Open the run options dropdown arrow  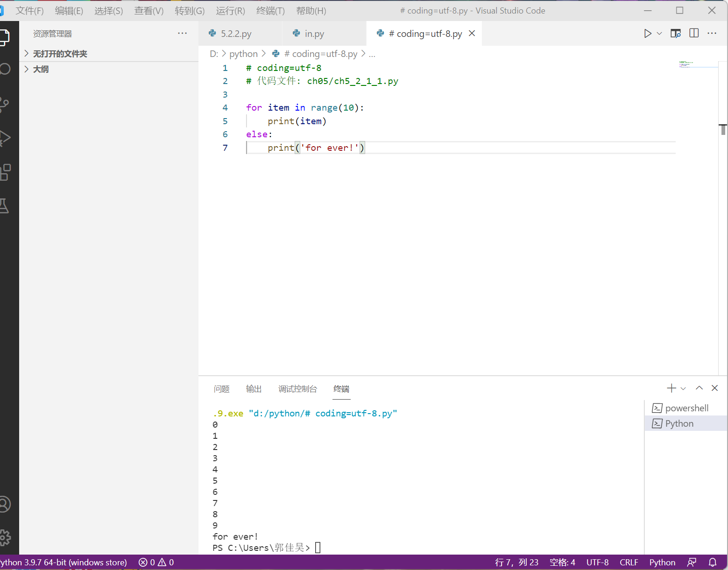659,34
